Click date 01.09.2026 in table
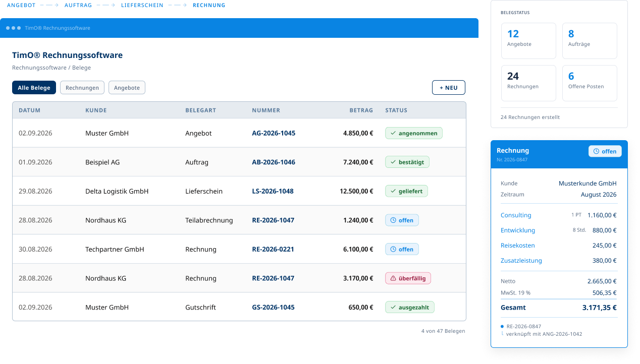This screenshot has width=640, height=364. click(35, 162)
